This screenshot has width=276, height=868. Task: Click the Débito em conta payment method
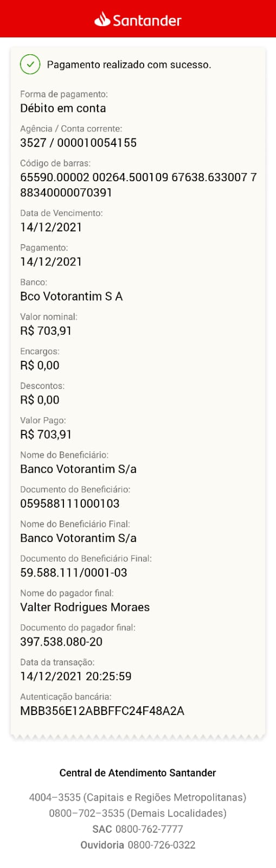(63, 108)
